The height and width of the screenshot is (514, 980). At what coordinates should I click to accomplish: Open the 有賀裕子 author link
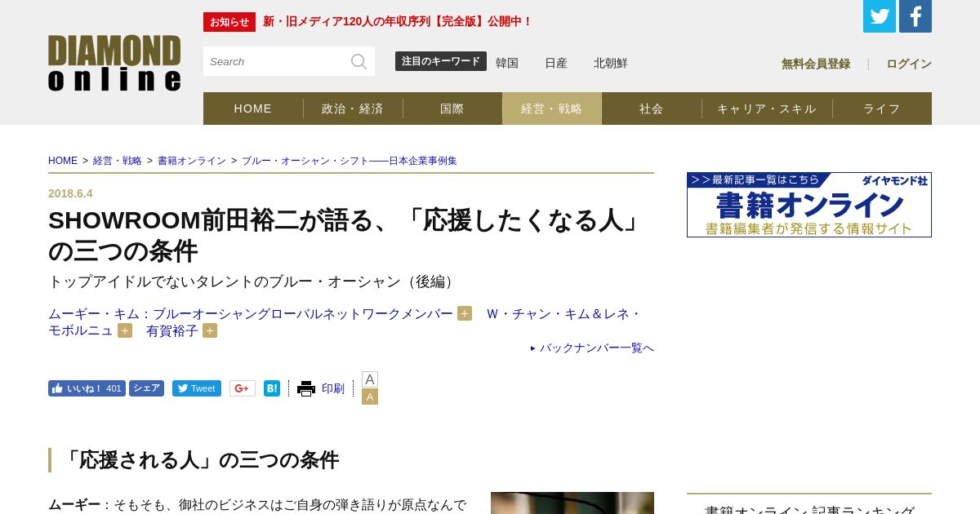172,330
